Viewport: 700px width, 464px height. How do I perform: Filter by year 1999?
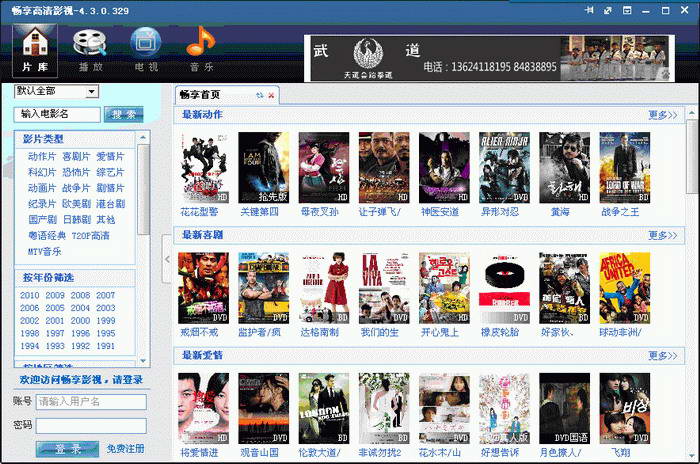pos(105,321)
